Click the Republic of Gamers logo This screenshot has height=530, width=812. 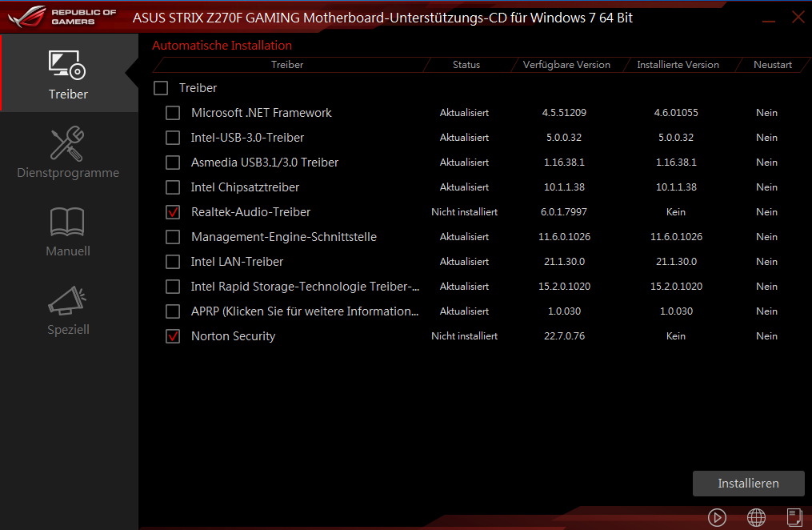coord(62,17)
